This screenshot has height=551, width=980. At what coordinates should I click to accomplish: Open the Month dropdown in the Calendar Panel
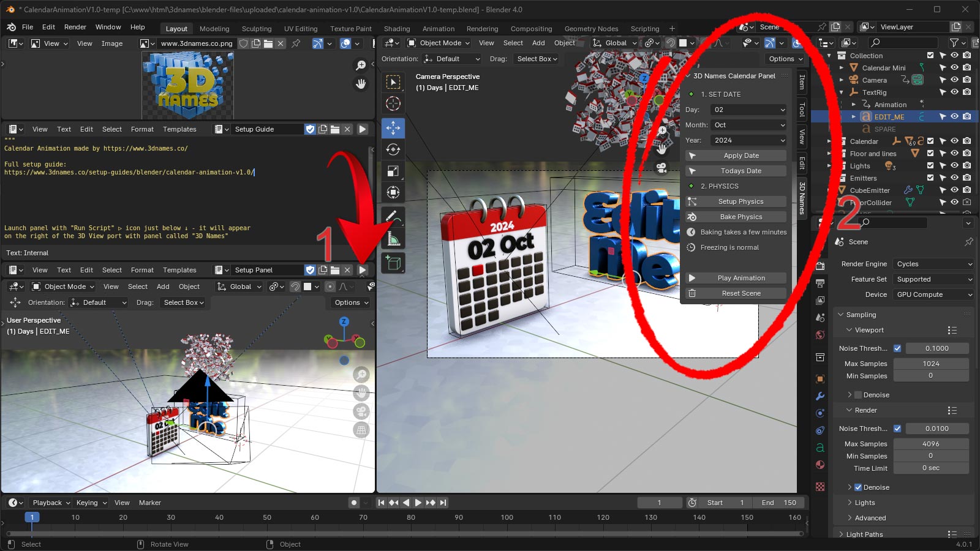click(748, 125)
